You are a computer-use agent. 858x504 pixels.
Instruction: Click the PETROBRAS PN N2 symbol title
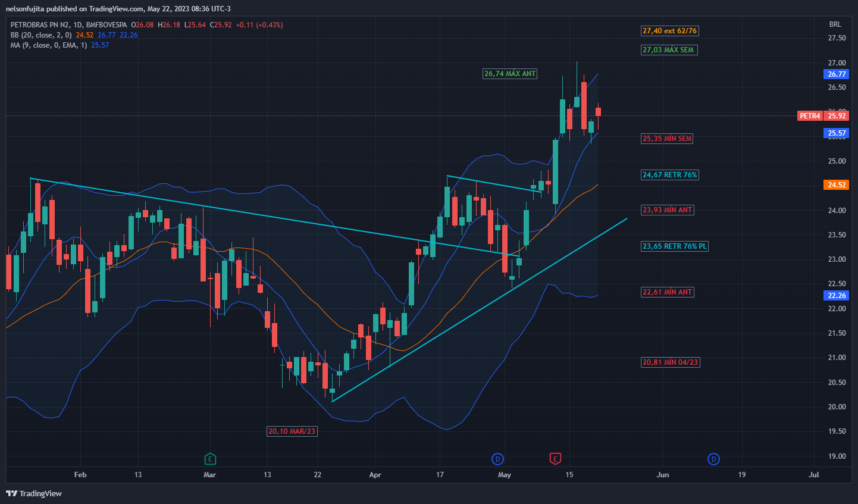point(40,25)
